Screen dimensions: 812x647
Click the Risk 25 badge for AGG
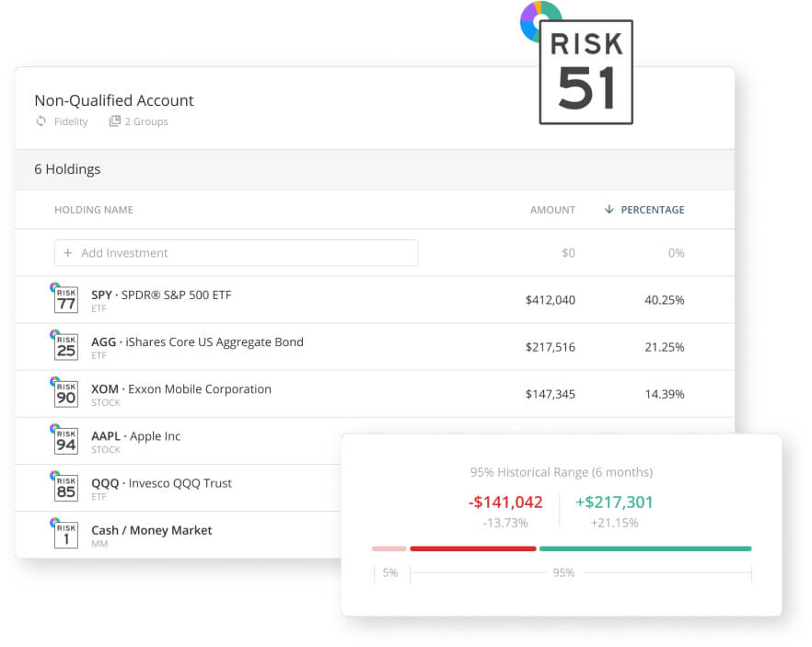pos(65,346)
